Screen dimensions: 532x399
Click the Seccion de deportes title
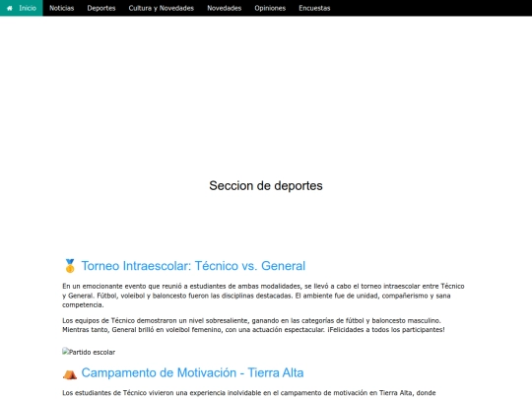266,185
